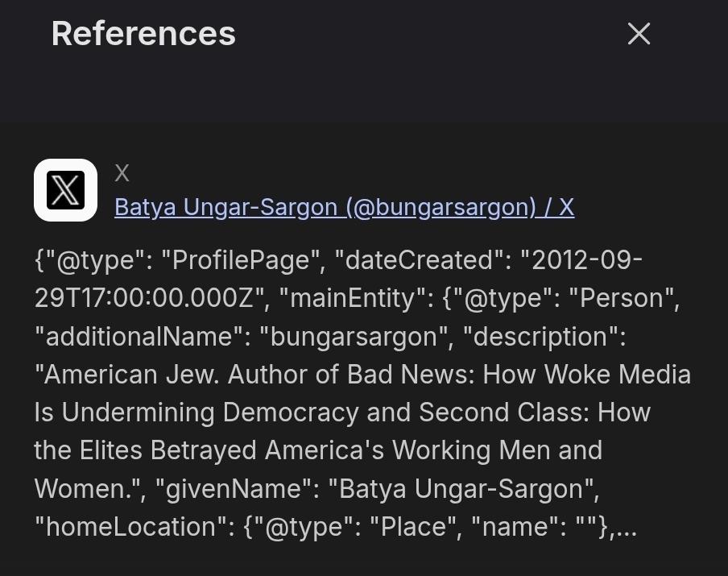This screenshot has width=728, height=576.
Task: Click the "homeLocation" key in the snippet
Action: coord(130,527)
